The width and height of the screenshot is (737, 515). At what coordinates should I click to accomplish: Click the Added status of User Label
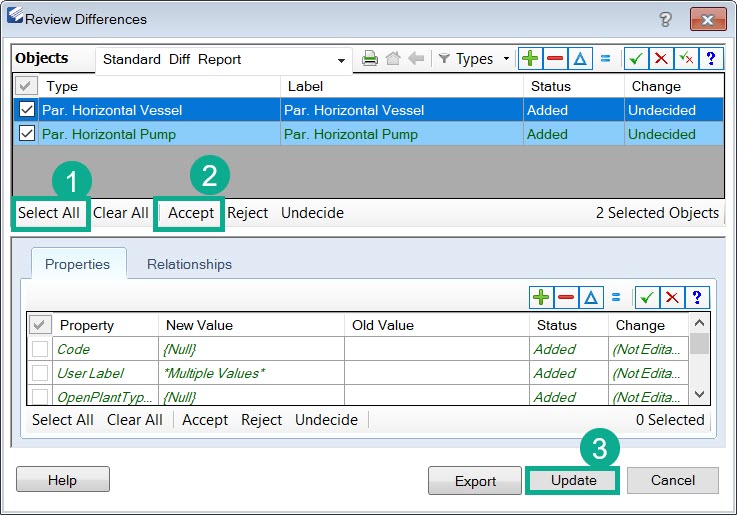coord(569,373)
